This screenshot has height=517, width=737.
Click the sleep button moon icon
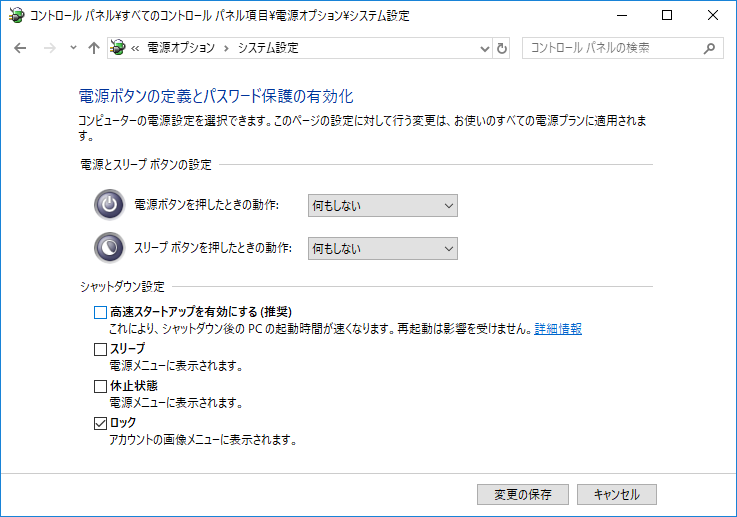point(110,248)
